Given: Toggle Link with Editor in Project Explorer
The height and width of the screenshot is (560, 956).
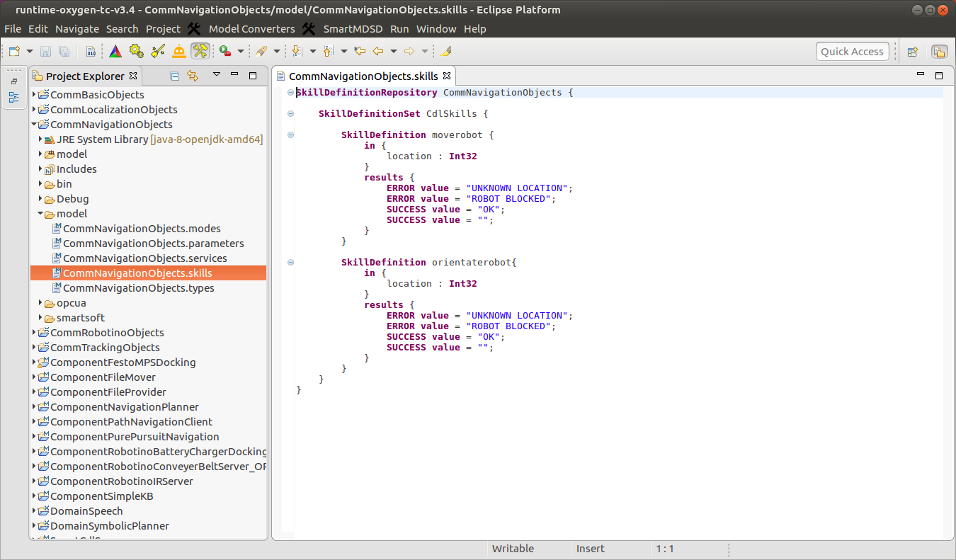Looking at the screenshot, I should click(x=192, y=76).
